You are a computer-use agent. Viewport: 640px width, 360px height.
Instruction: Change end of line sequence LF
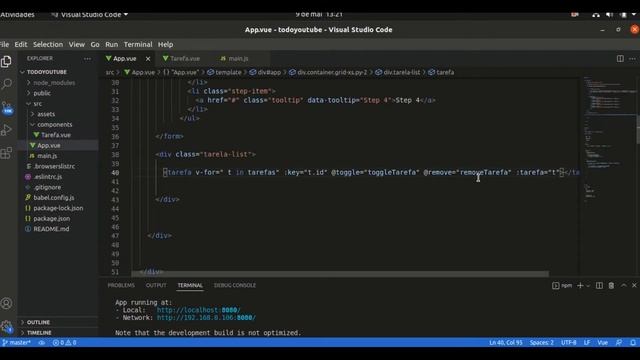(587, 342)
